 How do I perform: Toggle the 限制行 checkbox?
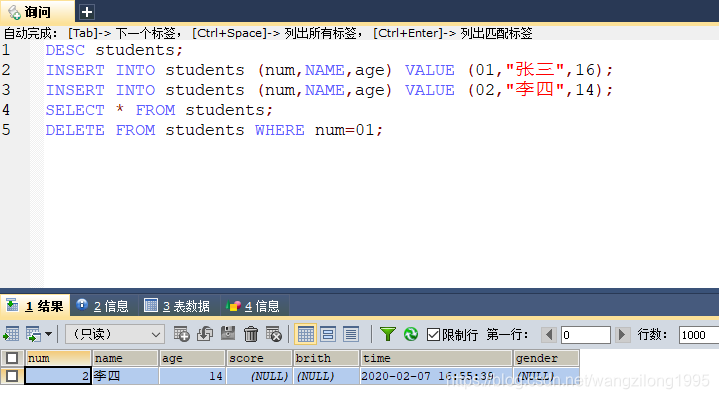point(433,335)
